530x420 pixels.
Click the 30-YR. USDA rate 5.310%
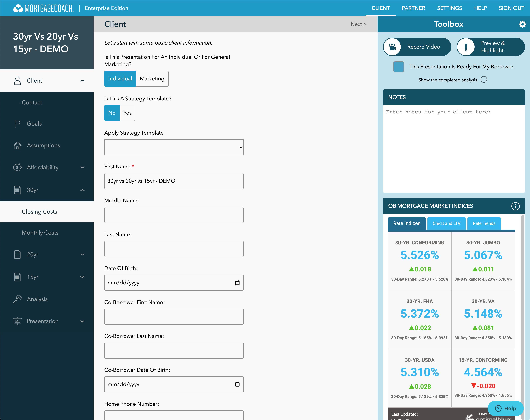[419, 372]
